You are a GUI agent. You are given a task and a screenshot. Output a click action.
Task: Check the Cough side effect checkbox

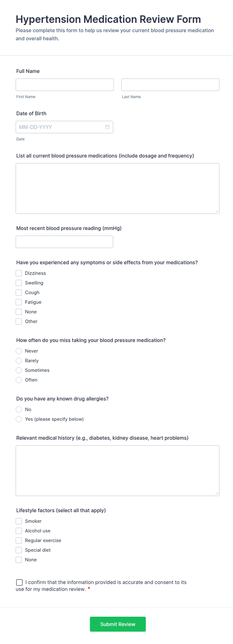click(19, 292)
